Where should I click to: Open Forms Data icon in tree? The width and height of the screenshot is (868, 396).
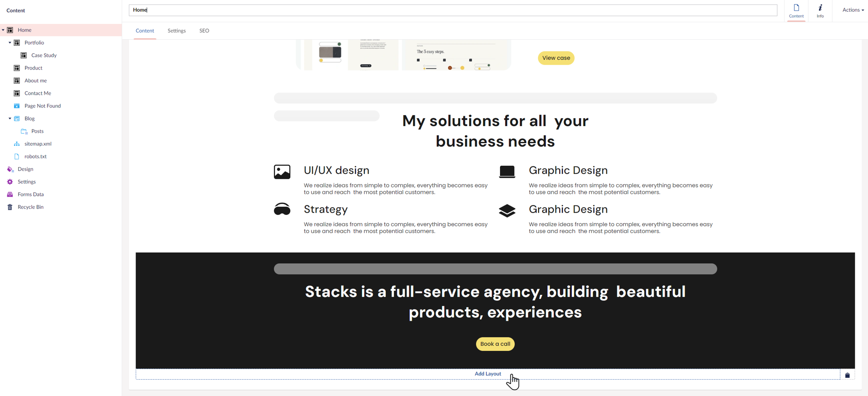(x=10, y=195)
